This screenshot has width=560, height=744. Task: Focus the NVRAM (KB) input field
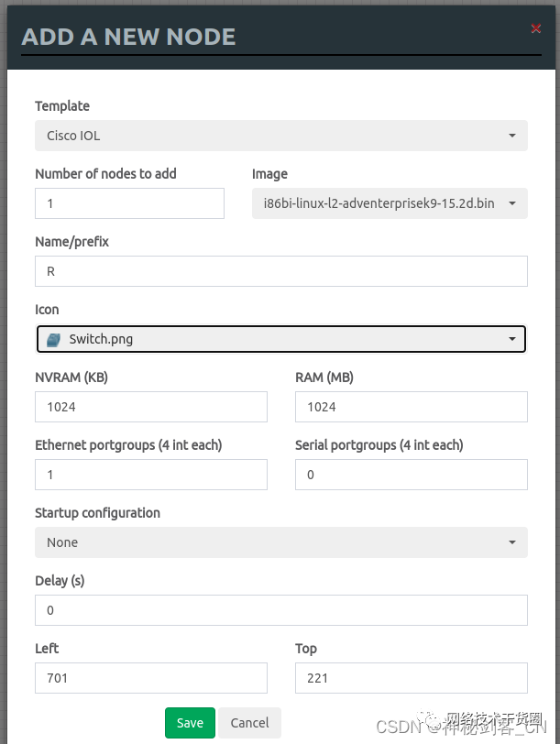pos(151,407)
